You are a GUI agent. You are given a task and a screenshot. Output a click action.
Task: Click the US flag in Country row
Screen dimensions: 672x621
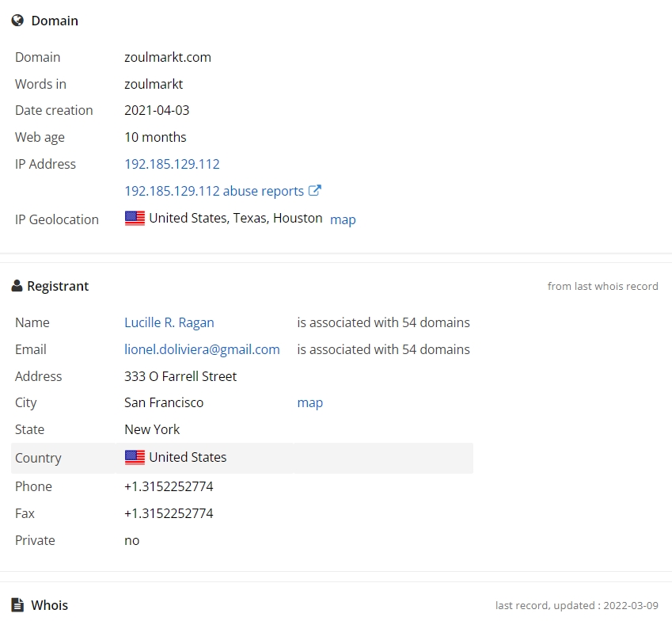pos(135,457)
